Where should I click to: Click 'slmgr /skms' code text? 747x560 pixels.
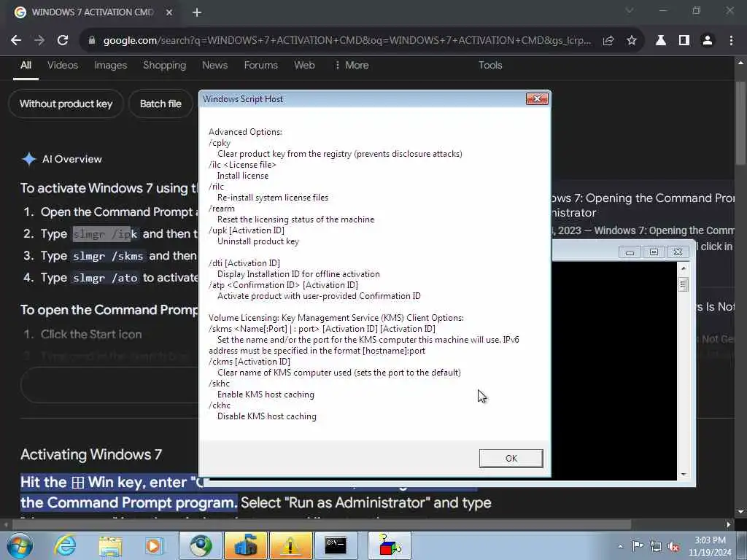coord(108,256)
